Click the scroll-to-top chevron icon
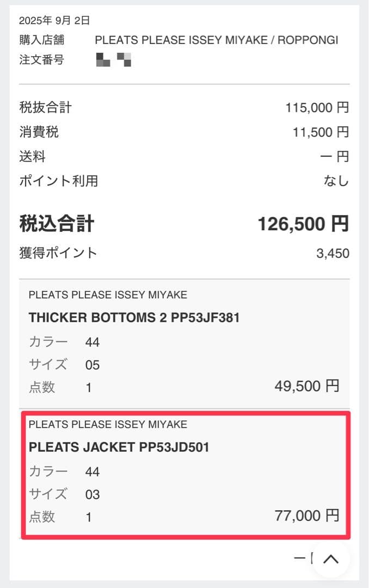 coord(330,559)
